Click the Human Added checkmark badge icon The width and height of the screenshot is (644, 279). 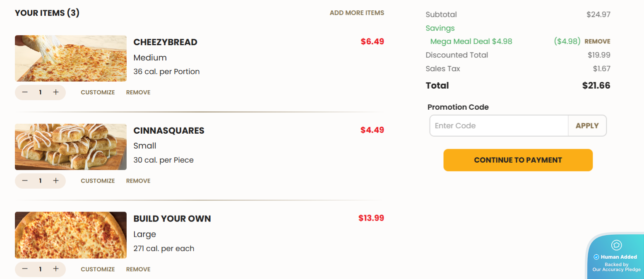click(x=596, y=257)
